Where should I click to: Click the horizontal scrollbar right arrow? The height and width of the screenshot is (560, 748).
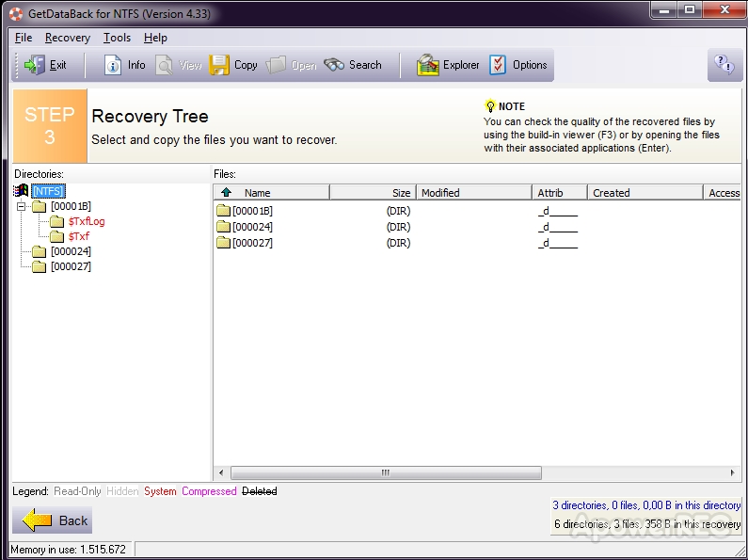tap(732, 472)
